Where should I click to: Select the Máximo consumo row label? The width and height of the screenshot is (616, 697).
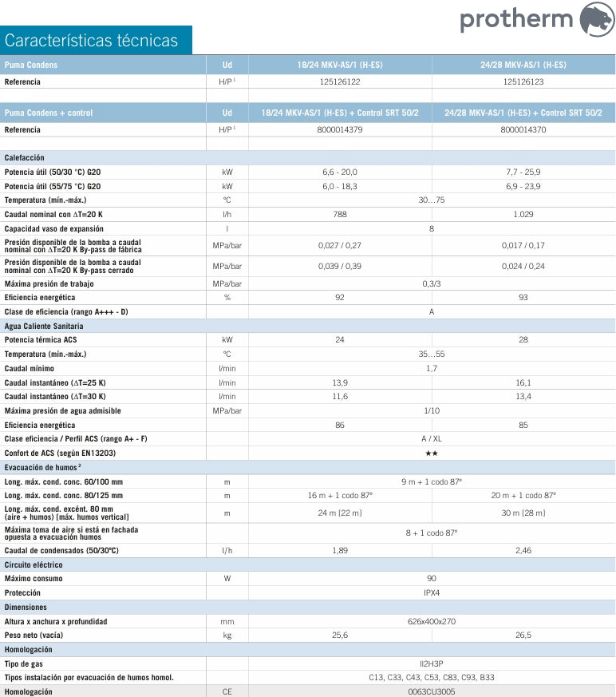(34, 578)
